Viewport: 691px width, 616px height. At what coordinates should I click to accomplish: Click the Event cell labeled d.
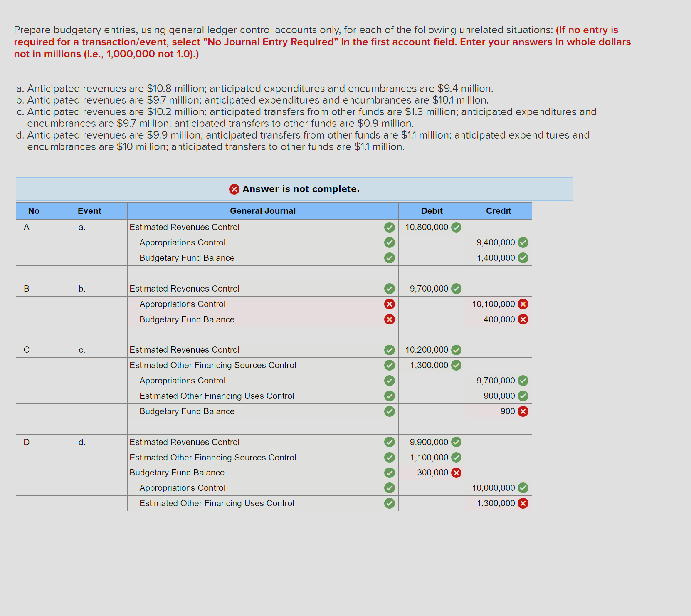pyautogui.click(x=82, y=442)
